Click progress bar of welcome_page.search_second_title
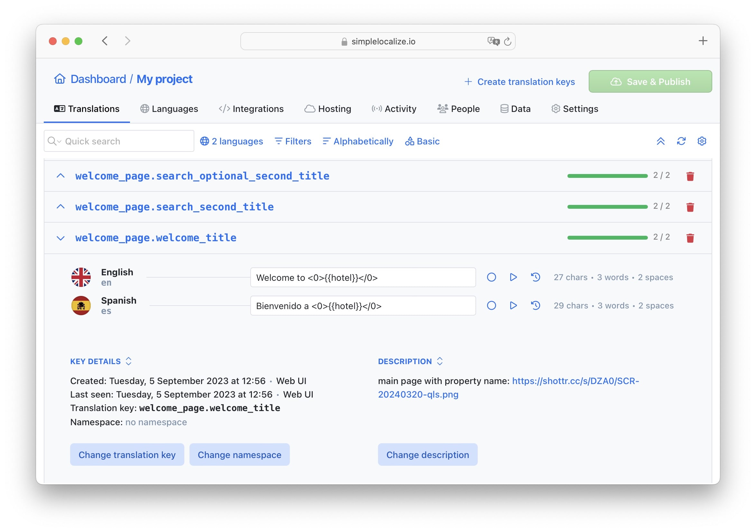 point(607,207)
